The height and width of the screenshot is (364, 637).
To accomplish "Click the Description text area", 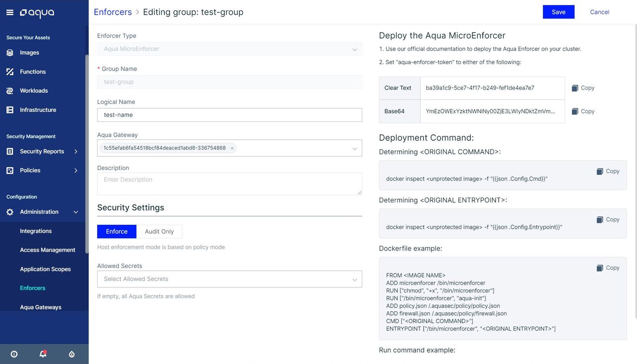I will tap(229, 183).
